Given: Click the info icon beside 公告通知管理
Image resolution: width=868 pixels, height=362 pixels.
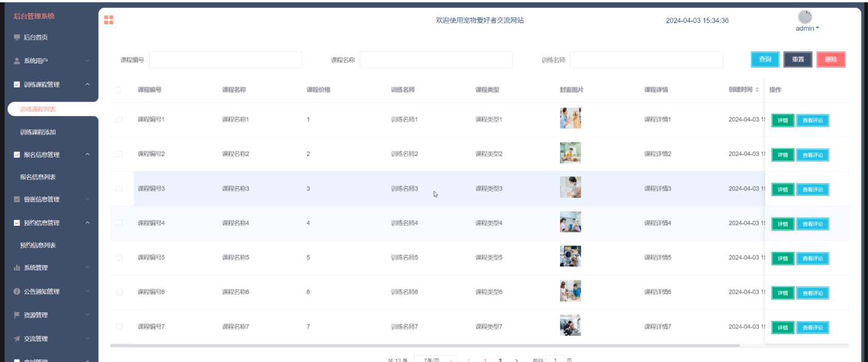Looking at the screenshot, I should 17,291.
